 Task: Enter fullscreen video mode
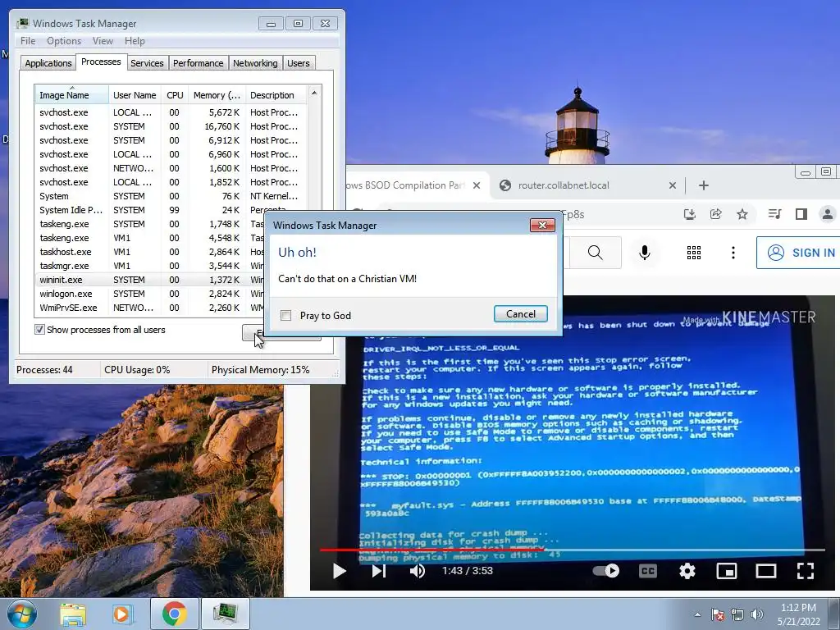coord(806,571)
